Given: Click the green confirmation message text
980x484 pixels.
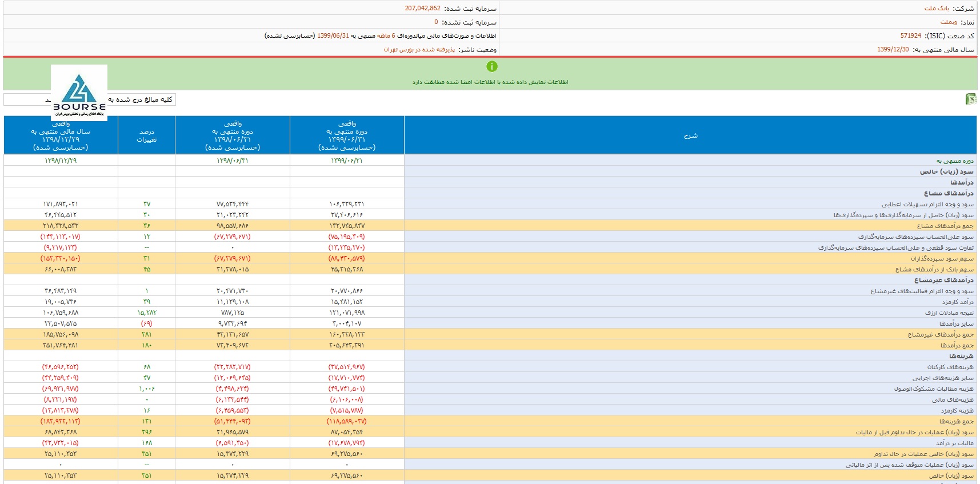Looking at the screenshot, I should (x=490, y=82).
